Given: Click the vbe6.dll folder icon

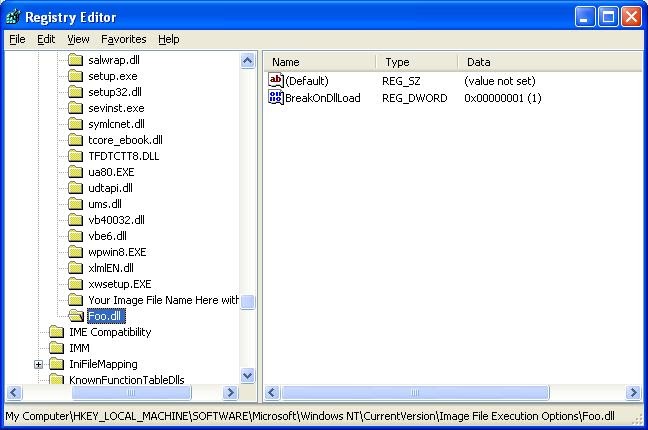Looking at the screenshot, I should (75, 236).
